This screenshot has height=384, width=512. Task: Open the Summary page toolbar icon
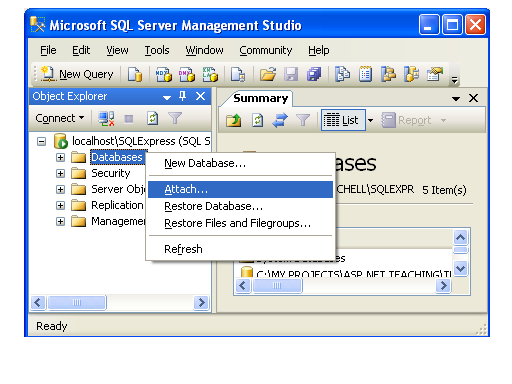click(x=366, y=74)
